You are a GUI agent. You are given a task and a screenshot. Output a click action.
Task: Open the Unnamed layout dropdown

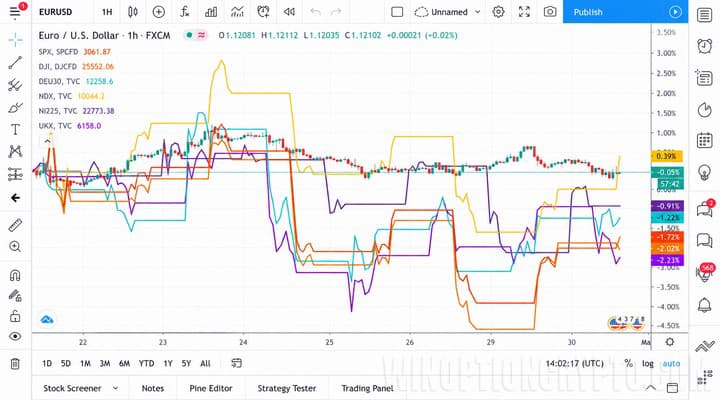[x=448, y=12]
